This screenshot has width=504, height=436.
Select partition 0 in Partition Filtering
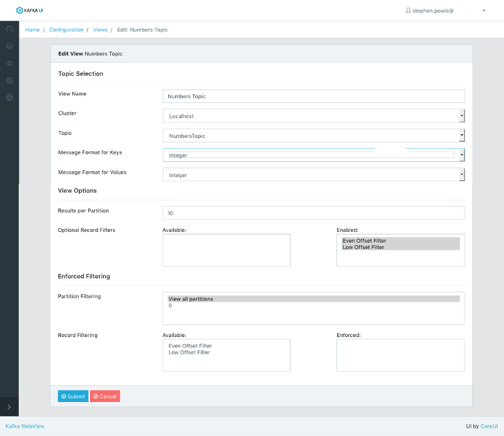click(313, 306)
